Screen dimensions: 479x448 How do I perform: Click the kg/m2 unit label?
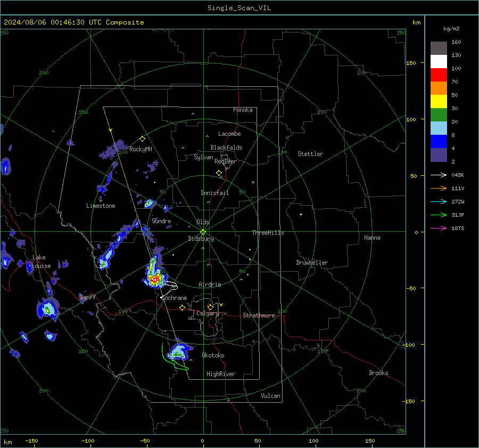coord(451,29)
